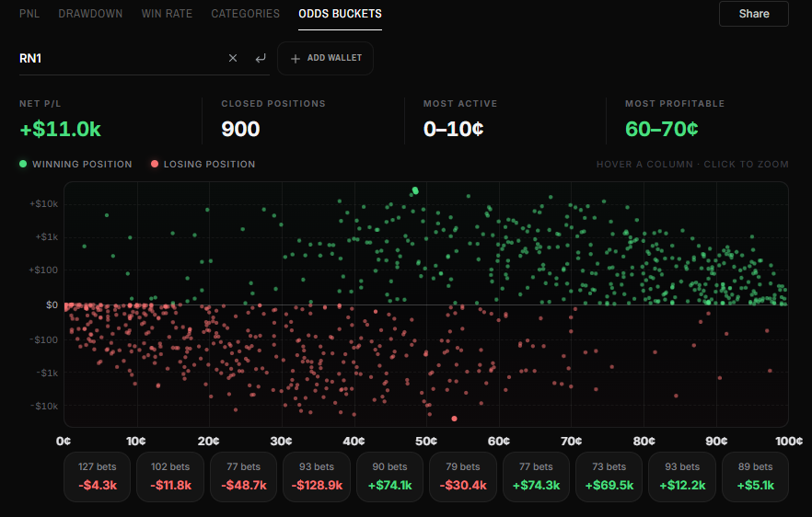Switch to the PNL tab

(29, 14)
